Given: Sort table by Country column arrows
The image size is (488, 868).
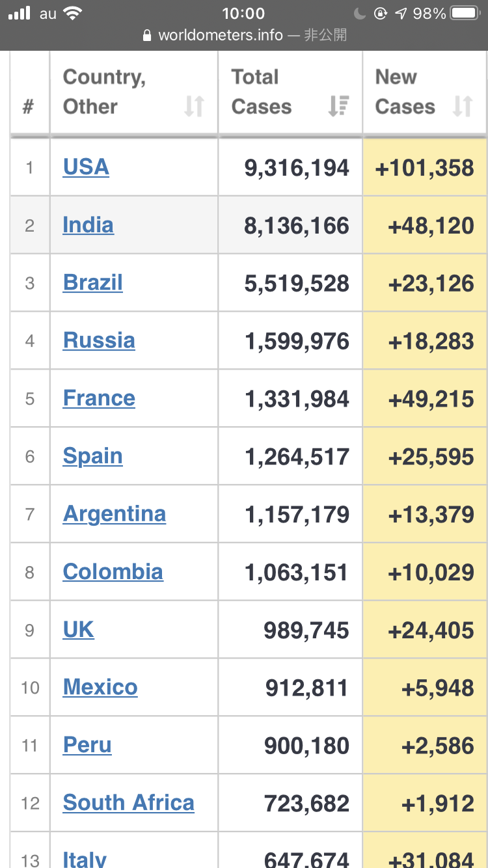Looking at the screenshot, I should click(x=194, y=106).
